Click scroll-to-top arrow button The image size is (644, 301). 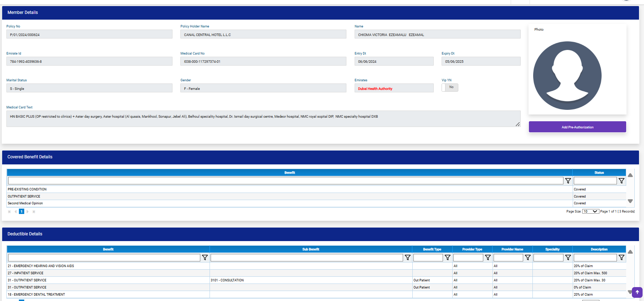tap(637, 292)
